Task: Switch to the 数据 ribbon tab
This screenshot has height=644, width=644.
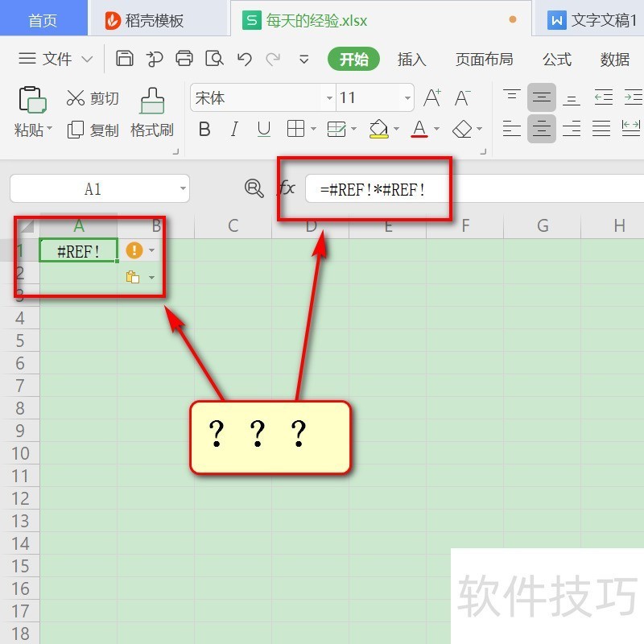Action: 615,60
